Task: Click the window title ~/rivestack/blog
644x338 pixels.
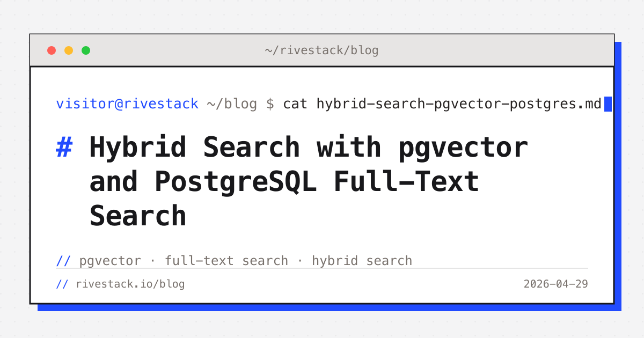Action: (321, 50)
